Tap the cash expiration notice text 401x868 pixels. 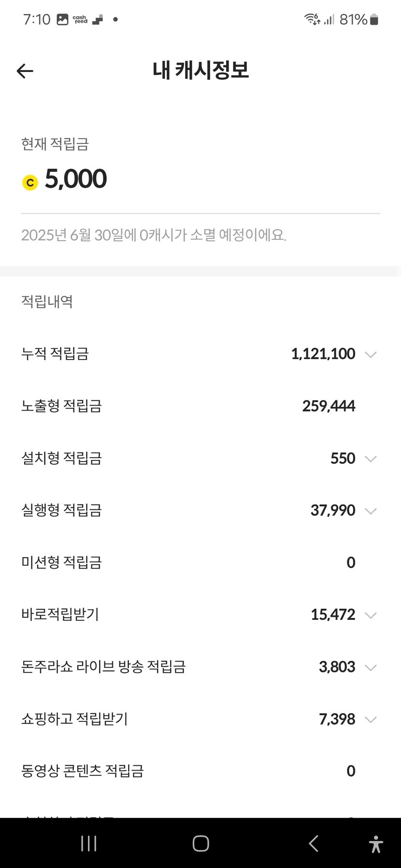pos(154,235)
